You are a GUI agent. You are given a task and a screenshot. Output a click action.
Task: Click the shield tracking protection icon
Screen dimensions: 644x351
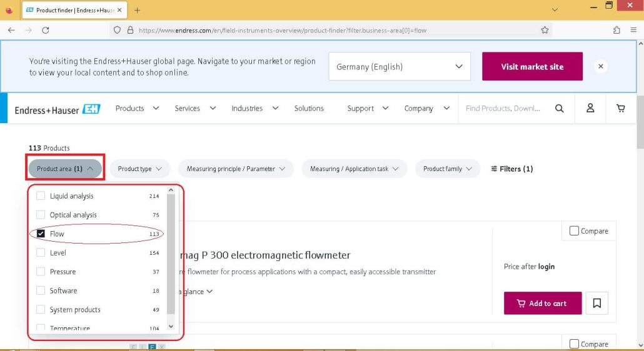click(117, 30)
